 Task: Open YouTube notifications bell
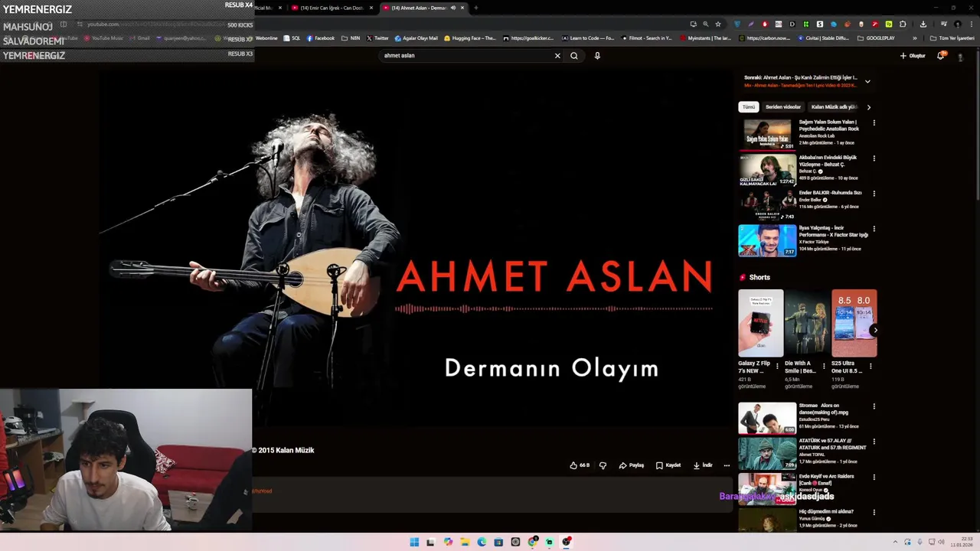pos(941,55)
